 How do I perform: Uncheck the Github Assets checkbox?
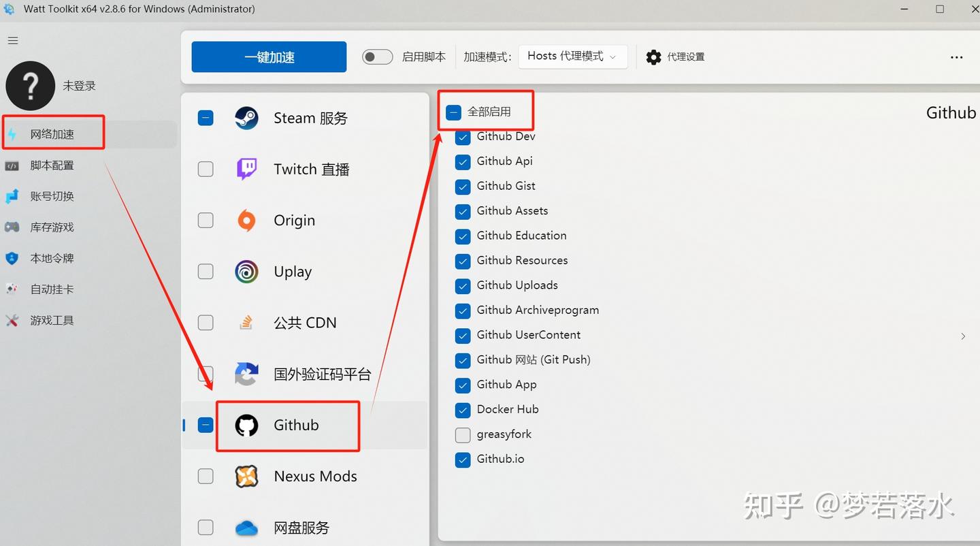pos(463,212)
